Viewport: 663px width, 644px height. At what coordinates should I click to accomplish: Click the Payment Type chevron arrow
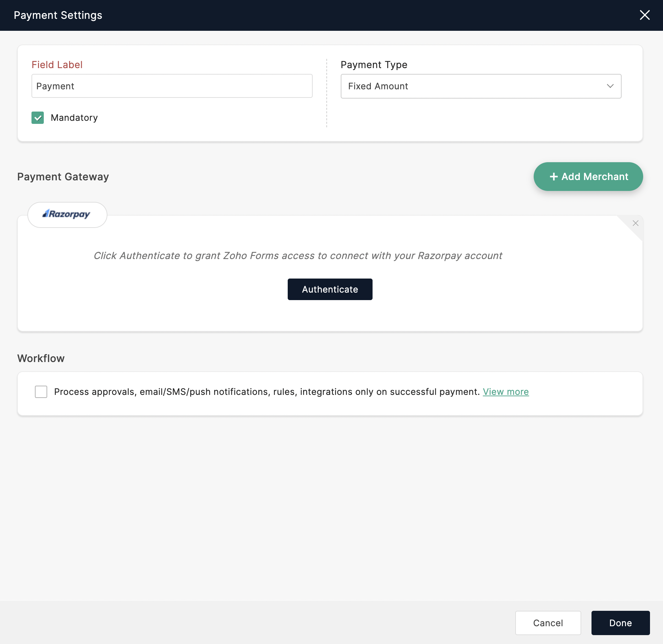click(x=610, y=86)
